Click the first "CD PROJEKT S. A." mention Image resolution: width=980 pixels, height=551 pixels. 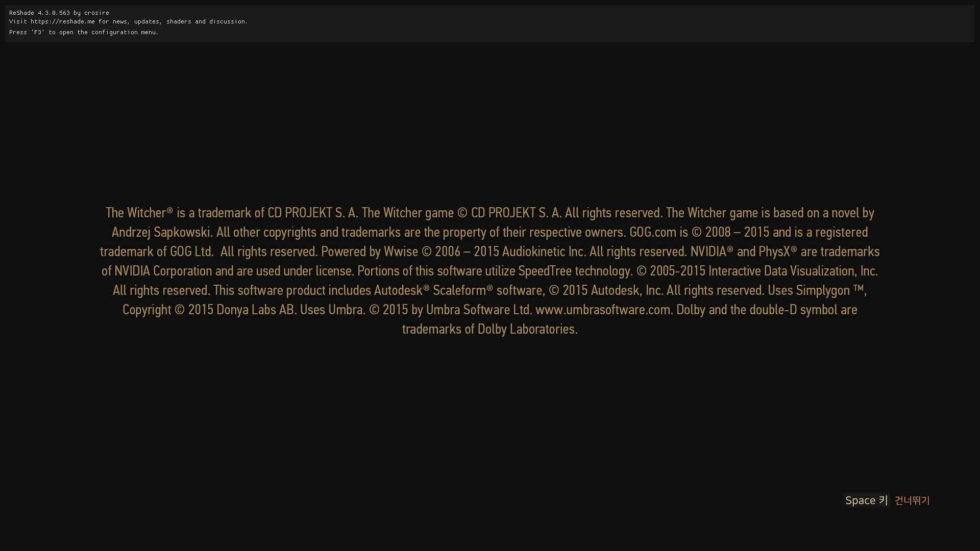[312, 213]
